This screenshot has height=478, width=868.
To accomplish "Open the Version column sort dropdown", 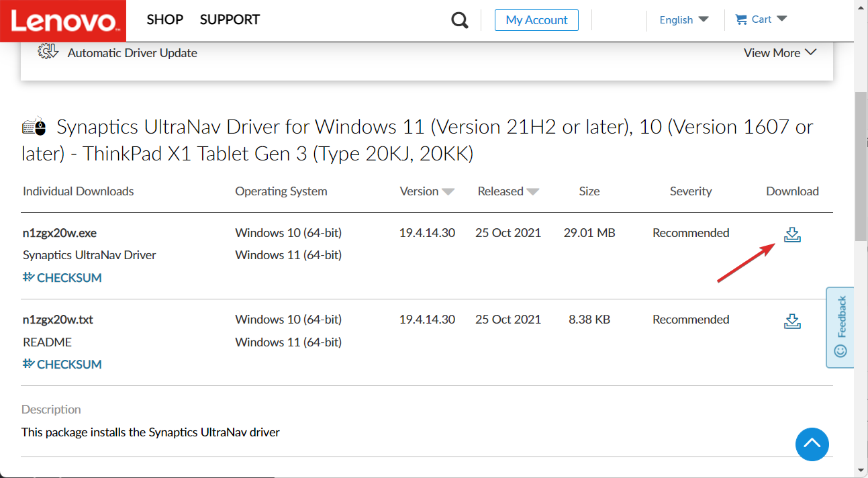I will (448, 191).
